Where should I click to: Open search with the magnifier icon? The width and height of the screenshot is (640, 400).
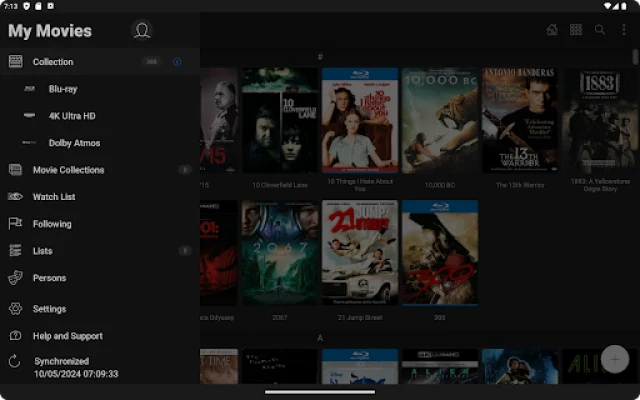(x=600, y=29)
